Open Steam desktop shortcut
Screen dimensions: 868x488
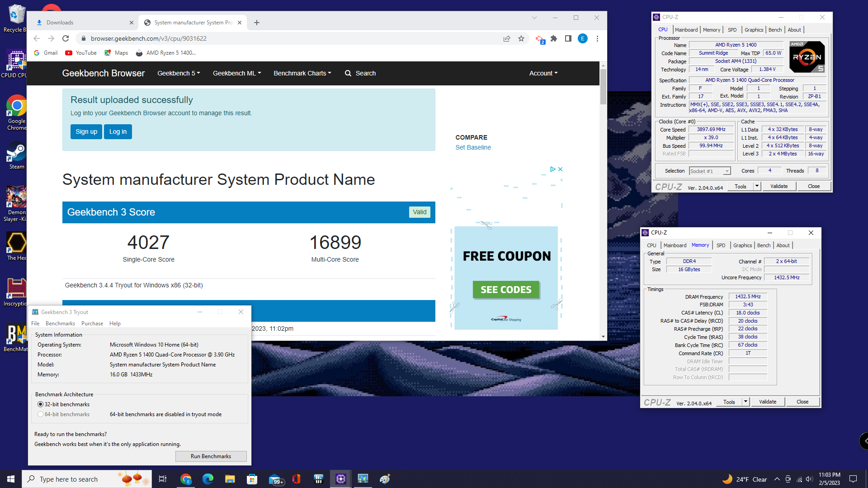pos(16,156)
